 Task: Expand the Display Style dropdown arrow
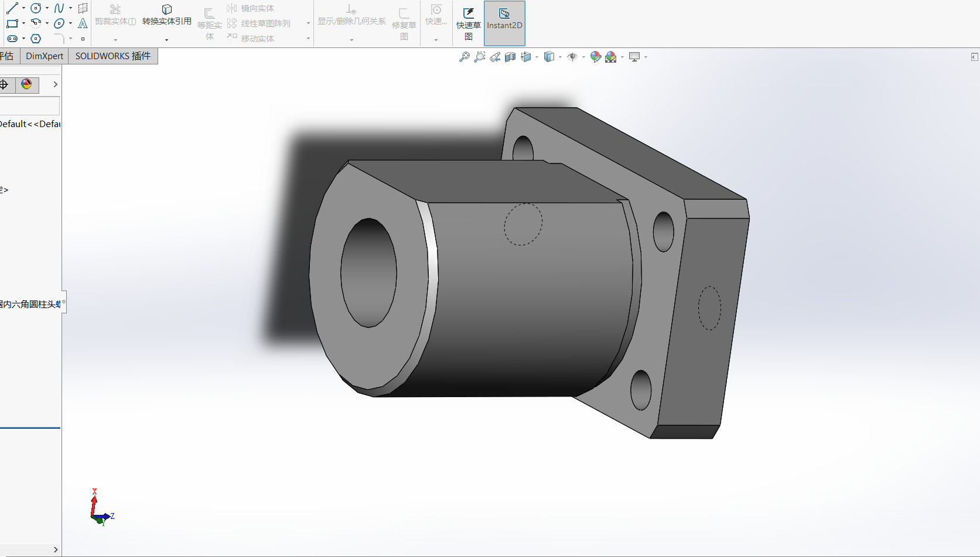click(x=561, y=57)
